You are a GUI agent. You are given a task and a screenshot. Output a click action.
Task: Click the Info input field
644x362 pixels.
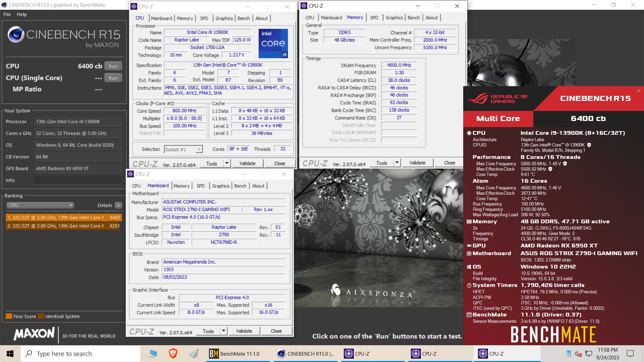click(77, 180)
